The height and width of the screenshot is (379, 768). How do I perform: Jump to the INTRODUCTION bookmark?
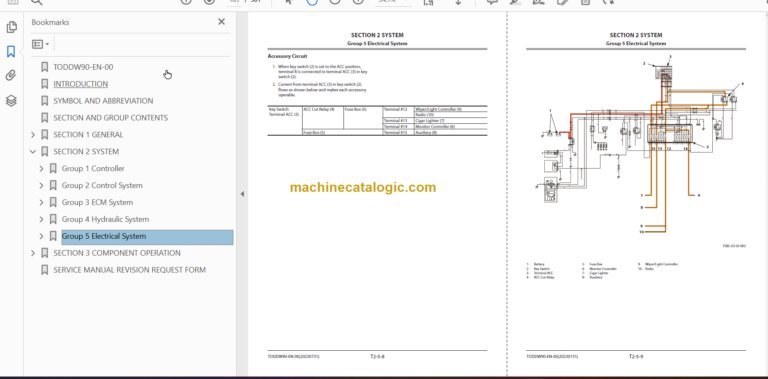click(81, 84)
